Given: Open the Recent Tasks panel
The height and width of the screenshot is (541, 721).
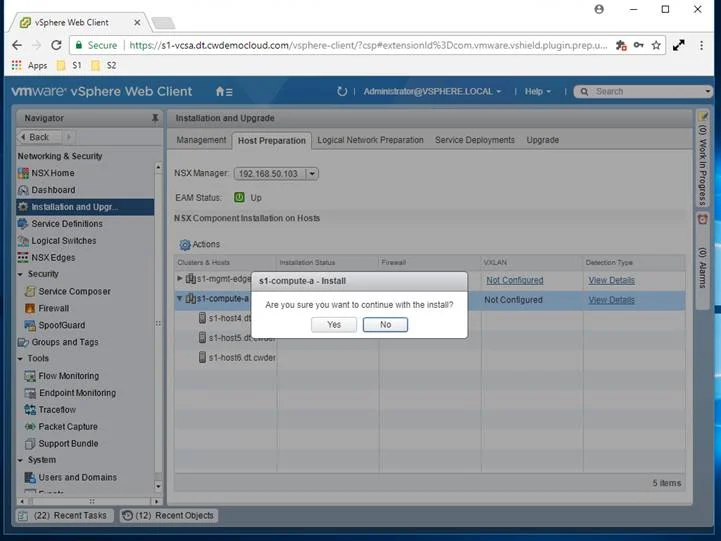Looking at the screenshot, I should 63,515.
